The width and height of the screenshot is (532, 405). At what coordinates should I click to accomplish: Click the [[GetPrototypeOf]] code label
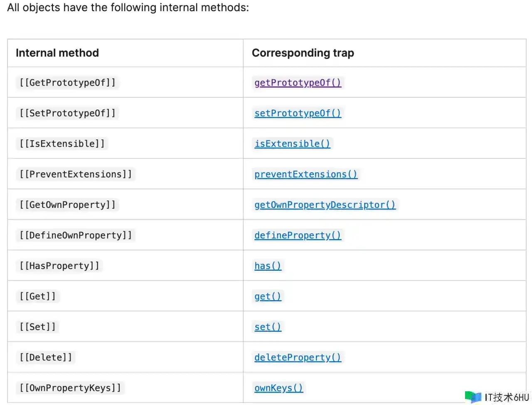coord(67,83)
